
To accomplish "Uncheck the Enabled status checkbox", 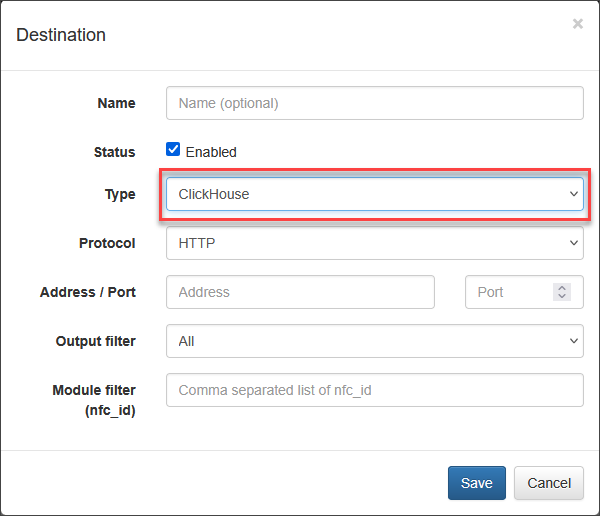I will 173,149.
